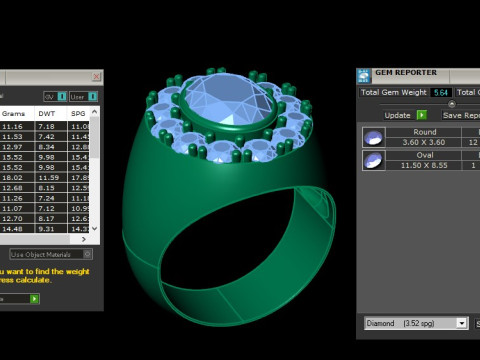Select the table cell with 18.02 grams
The image size is (480, 360).
click(17, 178)
